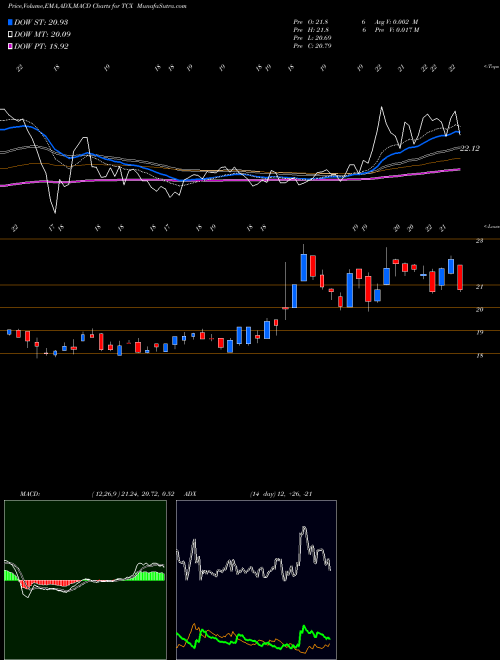Click the 23 price axis label

click(x=479, y=241)
